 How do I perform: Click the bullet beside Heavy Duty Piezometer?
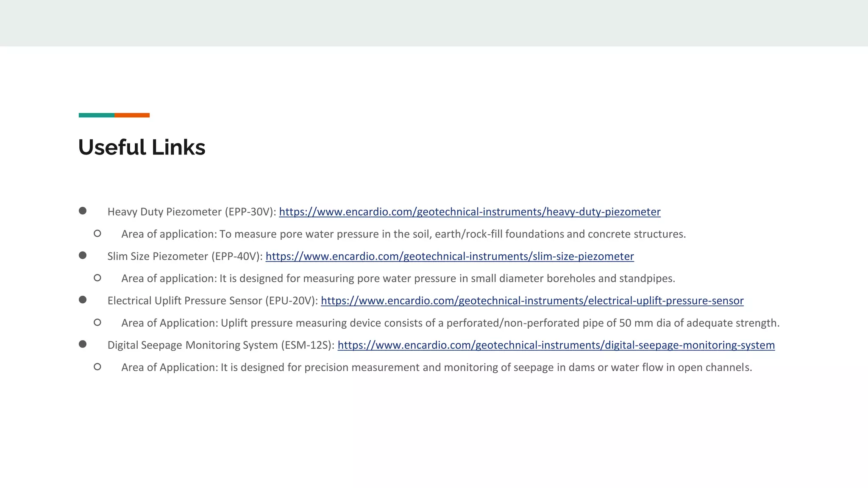point(83,211)
